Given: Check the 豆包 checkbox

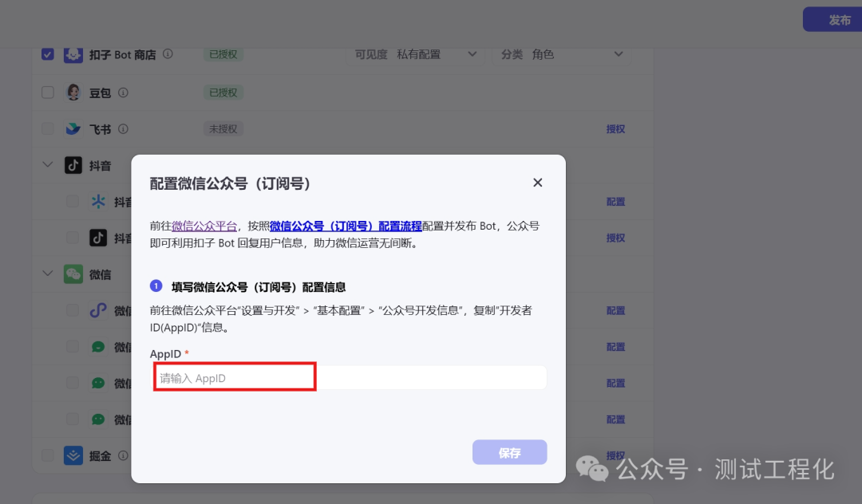Looking at the screenshot, I should tap(48, 93).
